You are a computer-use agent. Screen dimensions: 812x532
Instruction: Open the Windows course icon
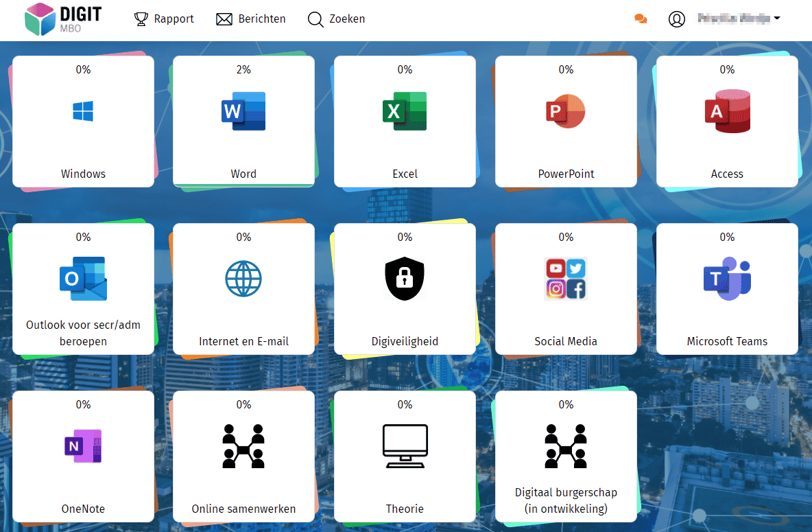pos(83,111)
